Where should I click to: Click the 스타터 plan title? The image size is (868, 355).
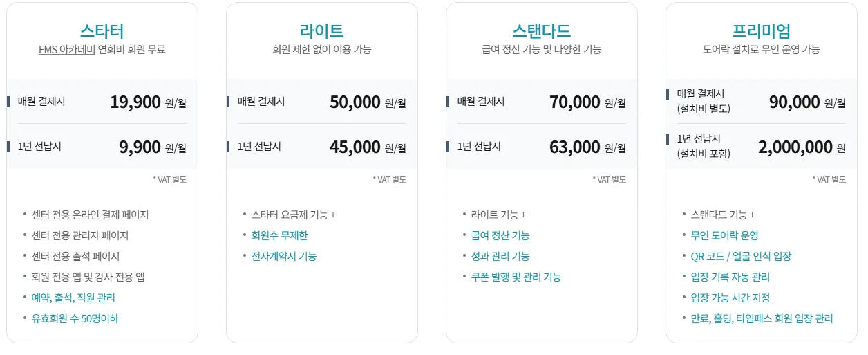(102, 30)
